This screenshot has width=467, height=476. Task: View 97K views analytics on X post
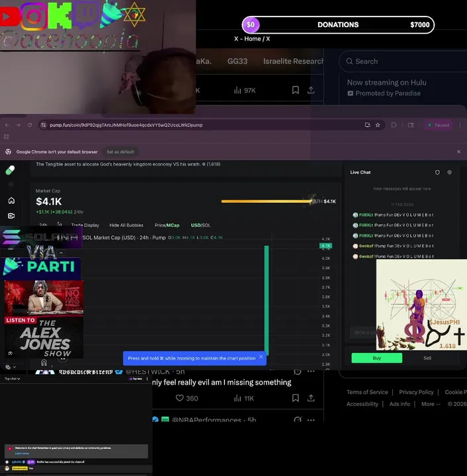point(245,90)
